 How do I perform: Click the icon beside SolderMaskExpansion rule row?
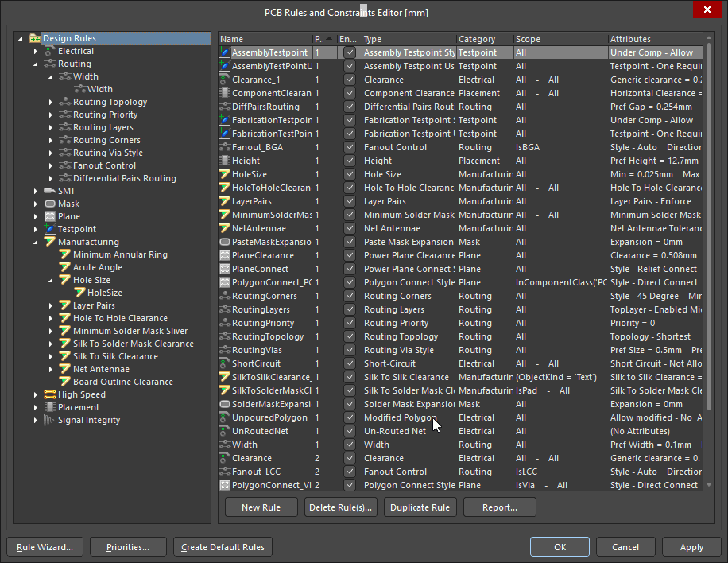pyautogui.click(x=225, y=404)
